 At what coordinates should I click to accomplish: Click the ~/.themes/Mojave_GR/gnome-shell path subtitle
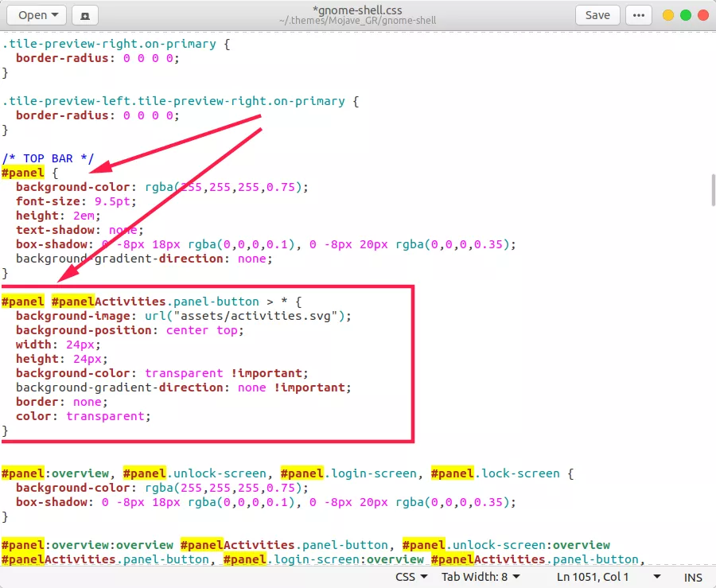pos(357,21)
